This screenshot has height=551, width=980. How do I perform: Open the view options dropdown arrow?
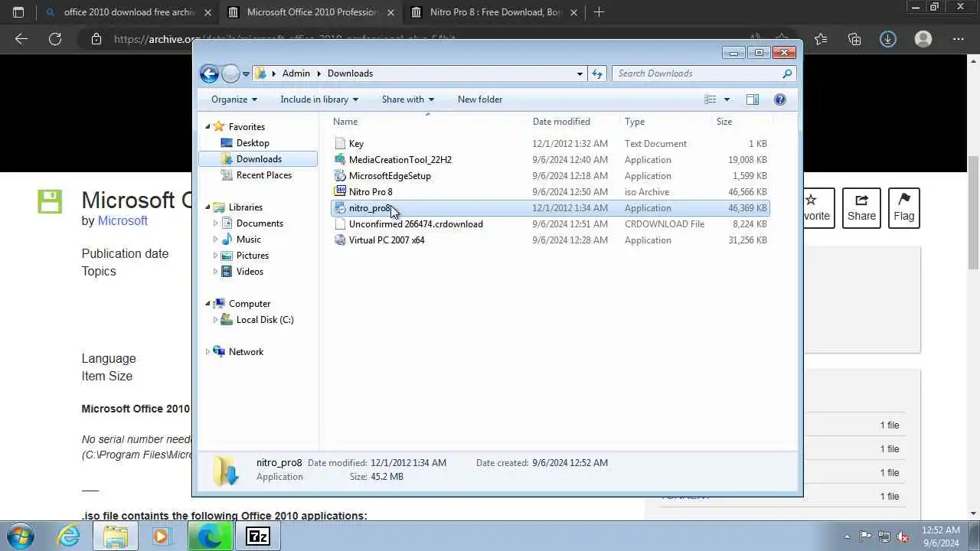(727, 99)
